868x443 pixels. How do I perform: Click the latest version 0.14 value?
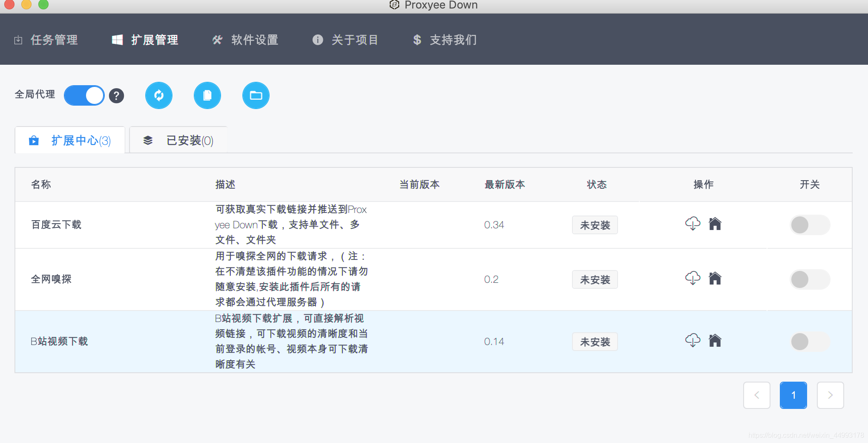(494, 342)
